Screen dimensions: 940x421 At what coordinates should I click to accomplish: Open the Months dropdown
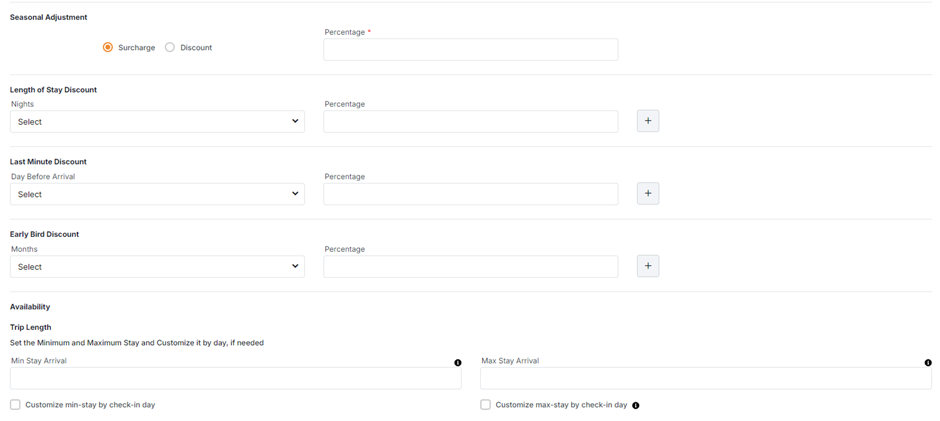[157, 266]
